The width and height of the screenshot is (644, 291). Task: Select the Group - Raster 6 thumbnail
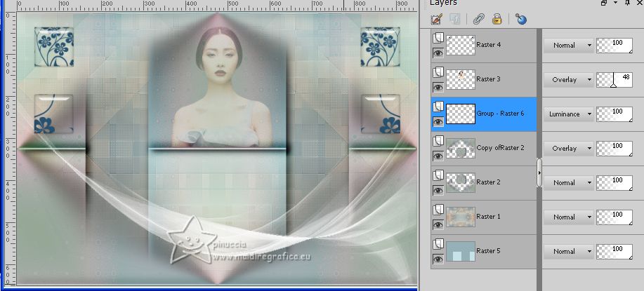click(461, 114)
